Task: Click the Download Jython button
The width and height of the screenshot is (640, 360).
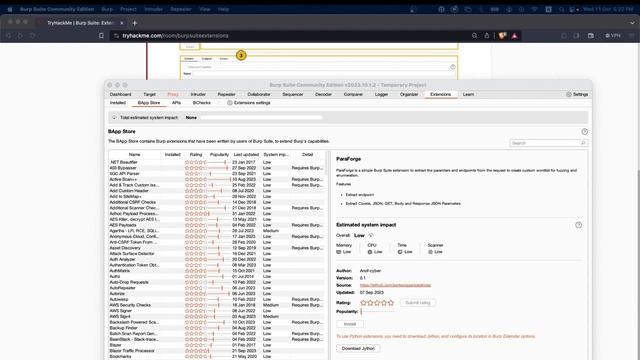Action: 358,348
